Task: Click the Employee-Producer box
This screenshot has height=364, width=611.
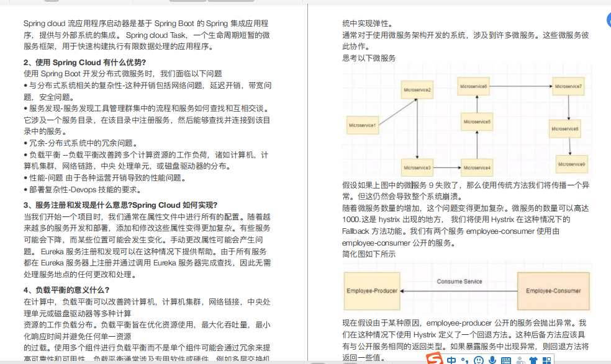Action: tap(372, 291)
